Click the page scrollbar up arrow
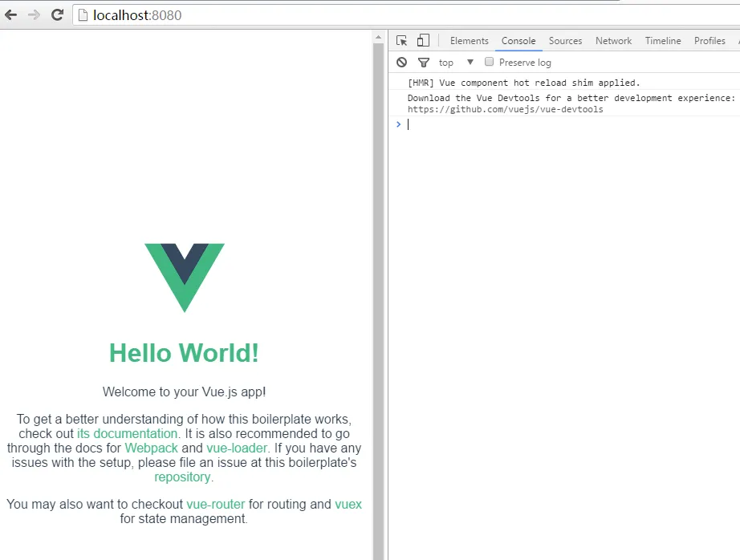The height and width of the screenshot is (560, 740). click(x=378, y=37)
